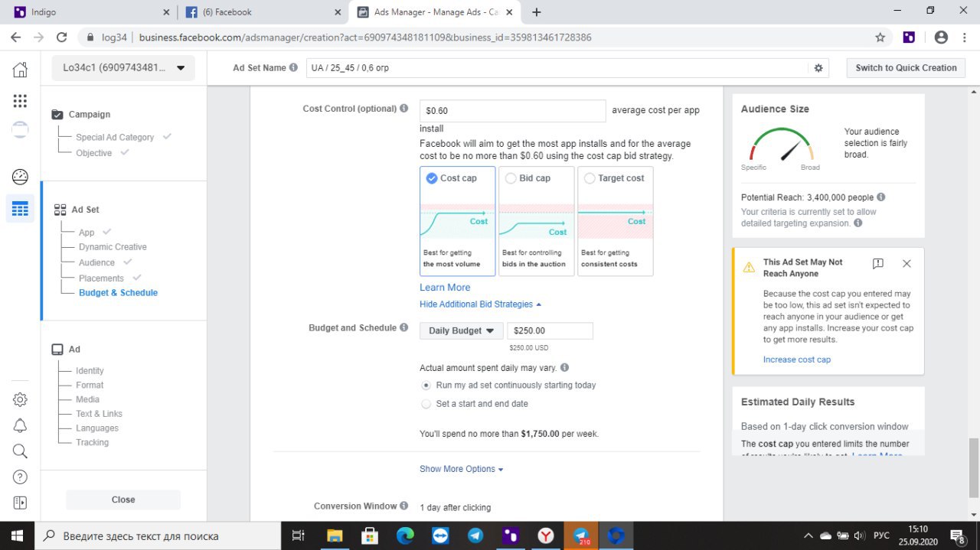
Task: Click the Cost Control amount field
Action: (512, 111)
